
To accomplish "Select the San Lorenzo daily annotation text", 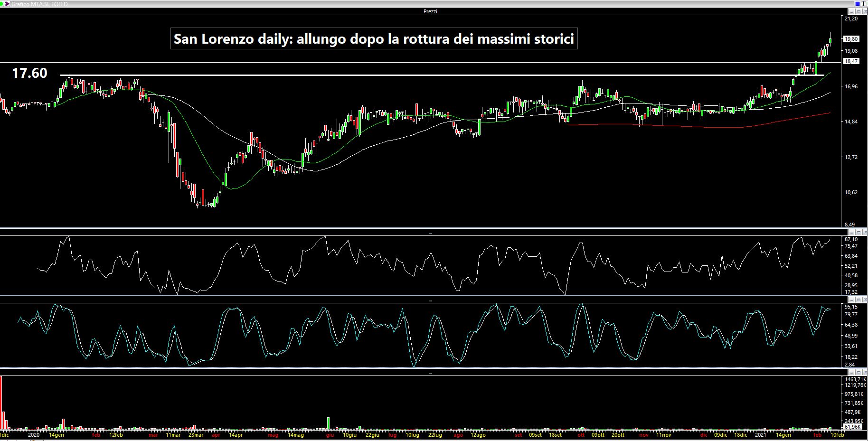I will pyautogui.click(x=374, y=38).
